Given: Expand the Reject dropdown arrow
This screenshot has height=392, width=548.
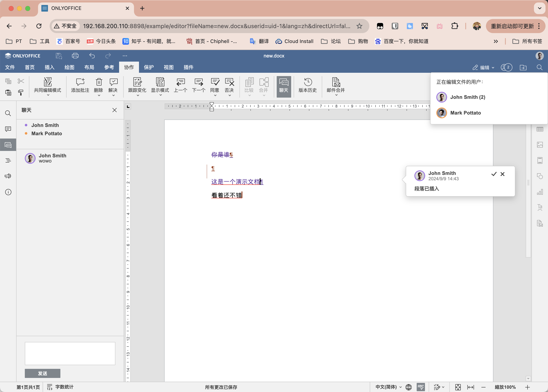Looking at the screenshot, I should [230, 95].
